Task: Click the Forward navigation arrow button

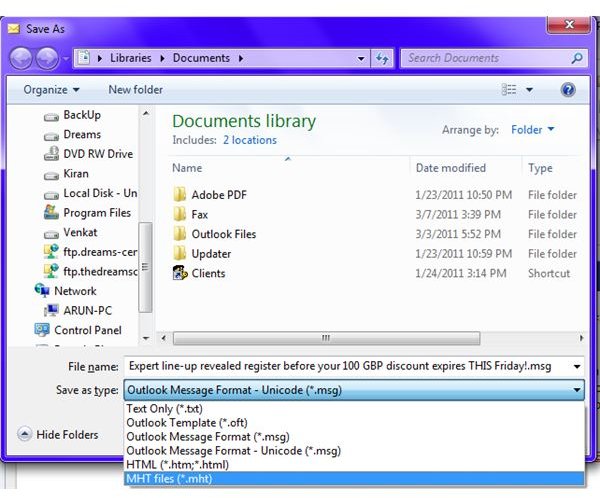Action: 47,59
